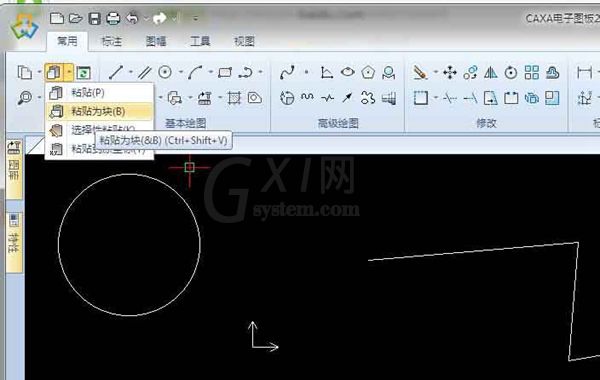Select the Mirror triangles tool
The width and height of the screenshot is (600, 380).
[x=491, y=72]
